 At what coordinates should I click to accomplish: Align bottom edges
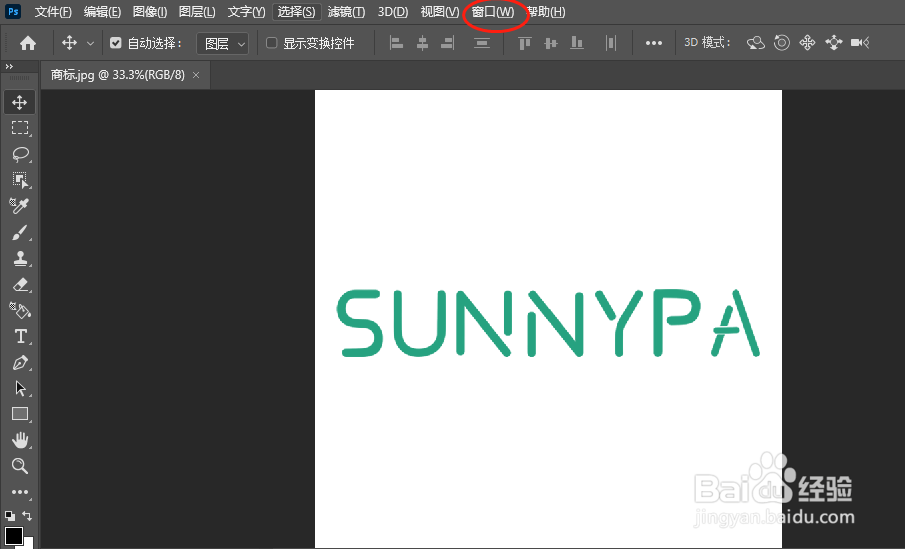pyautogui.click(x=577, y=43)
